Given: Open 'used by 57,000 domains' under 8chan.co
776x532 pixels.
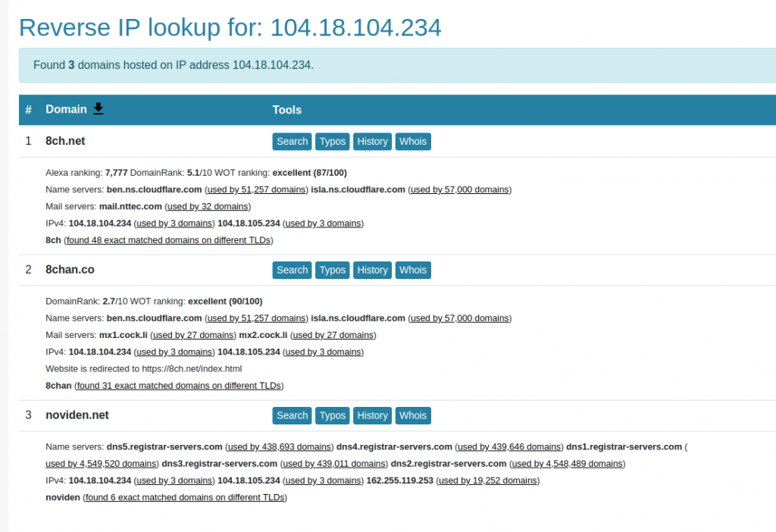Looking at the screenshot, I should 460,318.
